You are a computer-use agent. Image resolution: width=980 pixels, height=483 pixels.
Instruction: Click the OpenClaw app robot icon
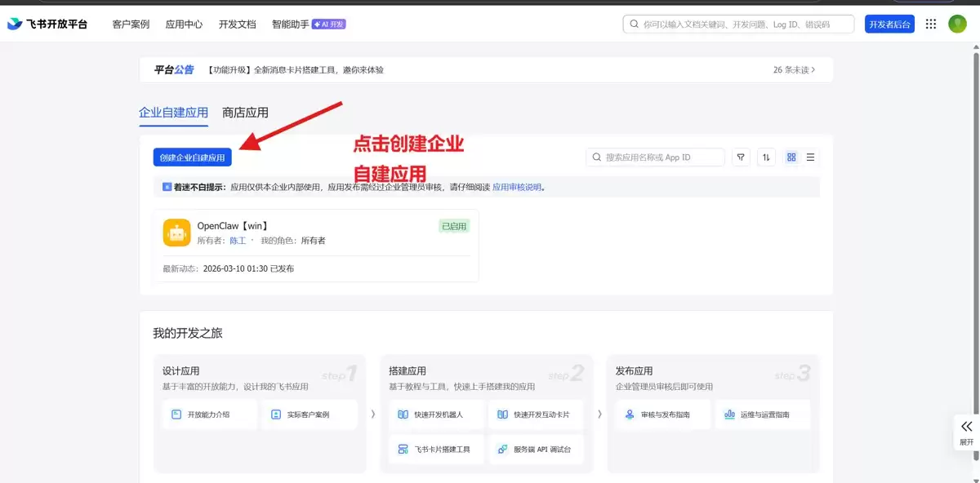click(176, 233)
